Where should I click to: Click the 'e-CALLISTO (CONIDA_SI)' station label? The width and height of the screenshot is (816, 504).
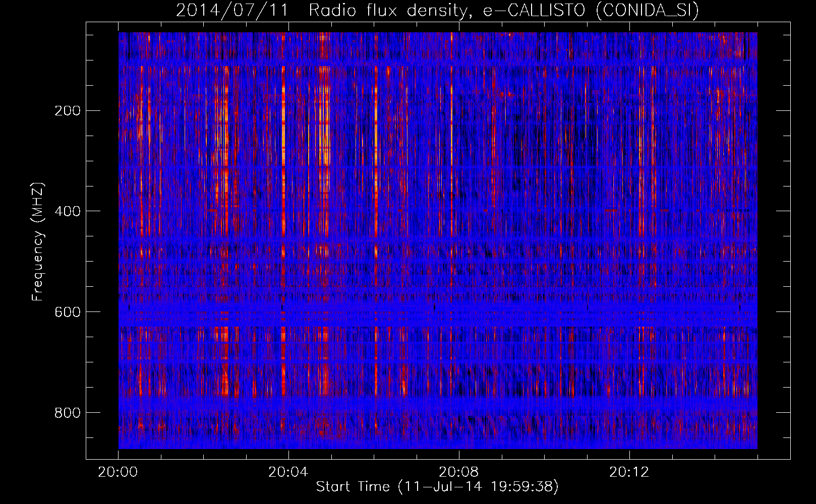(591, 10)
